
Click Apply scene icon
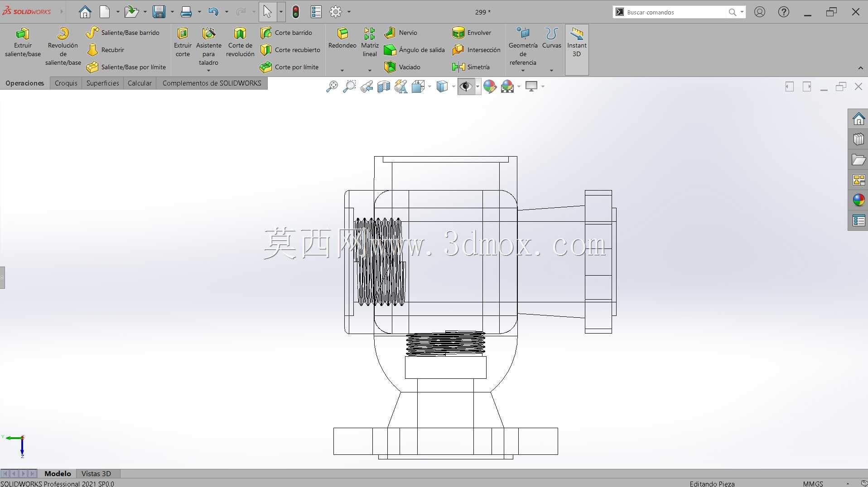[507, 86]
